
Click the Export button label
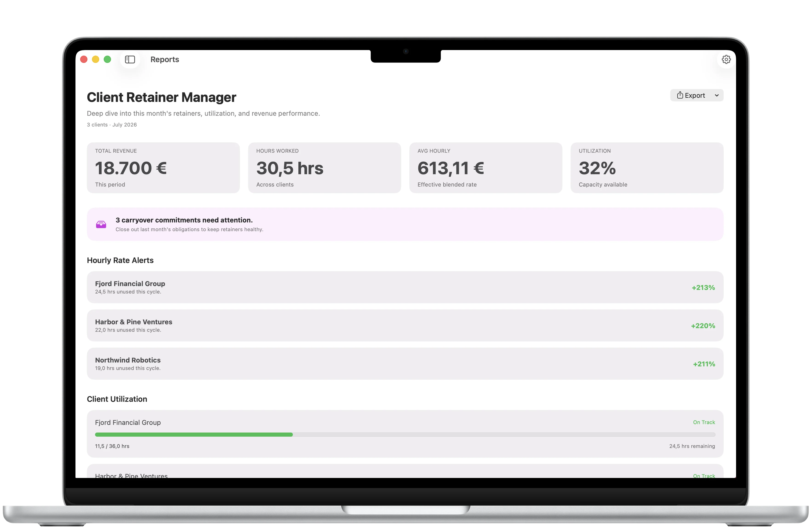click(x=695, y=95)
